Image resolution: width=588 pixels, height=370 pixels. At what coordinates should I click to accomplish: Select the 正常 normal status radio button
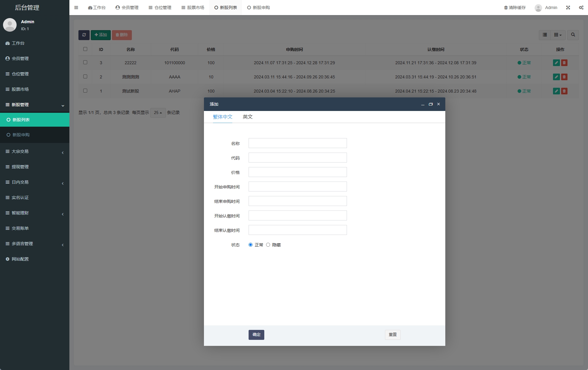pos(250,245)
